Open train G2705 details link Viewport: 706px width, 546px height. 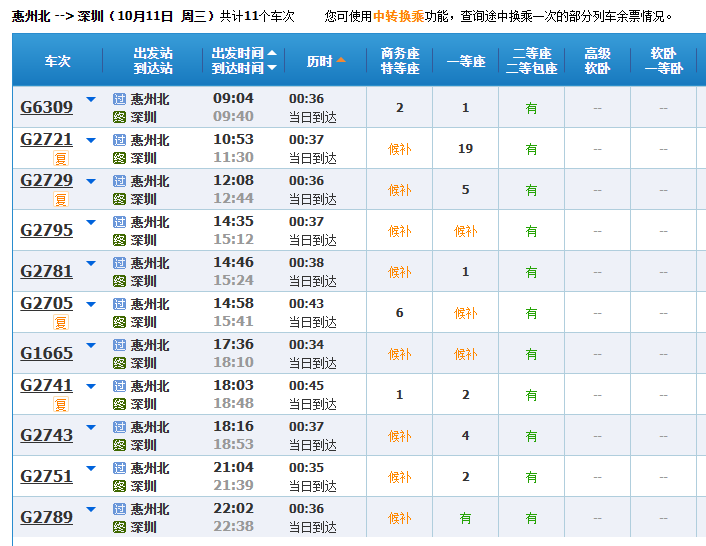[46, 303]
